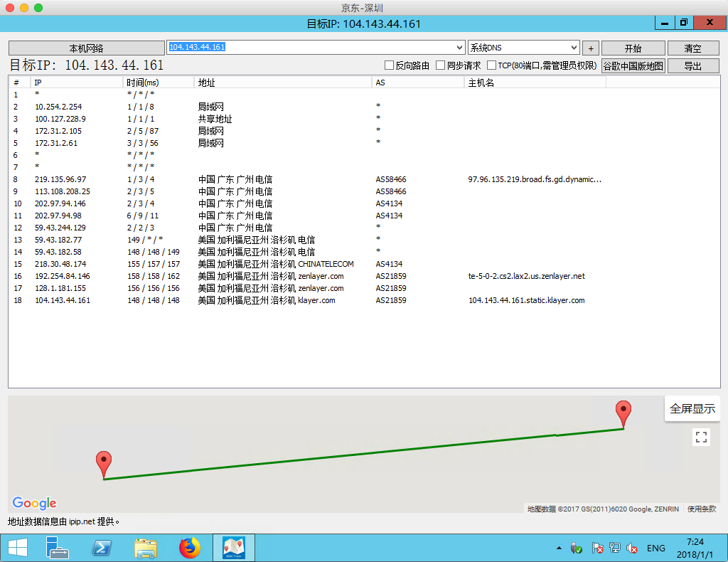Image resolution: width=728 pixels, height=562 pixels.
Task: Click the red destination marker in Los Angeles
Action: [623, 413]
